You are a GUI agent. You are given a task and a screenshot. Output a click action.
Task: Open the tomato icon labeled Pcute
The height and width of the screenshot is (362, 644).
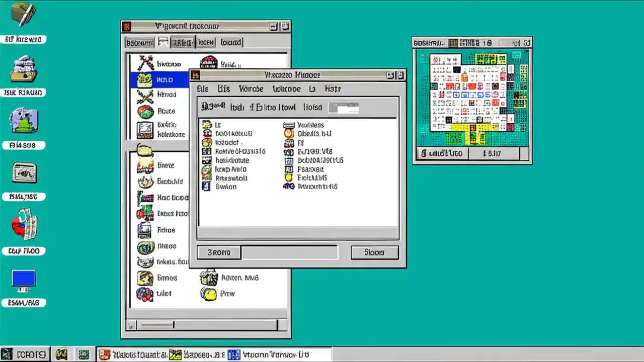tap(145, 111)
